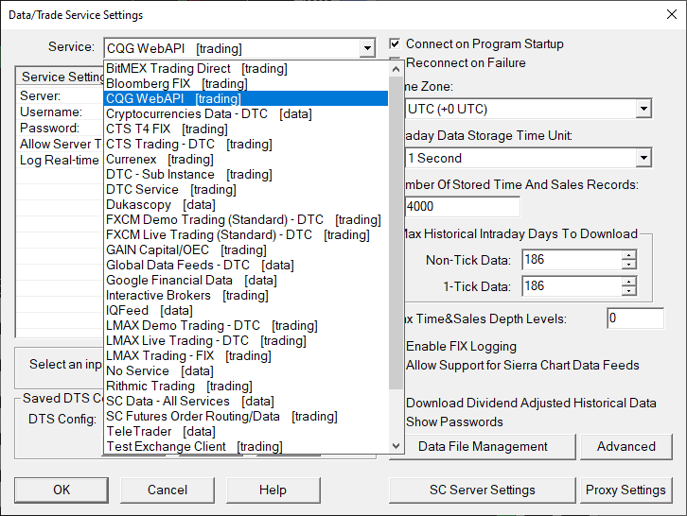687x516 pixels.
Task: Select Global Data Feeds - DTC
Action: click(246, 265)
